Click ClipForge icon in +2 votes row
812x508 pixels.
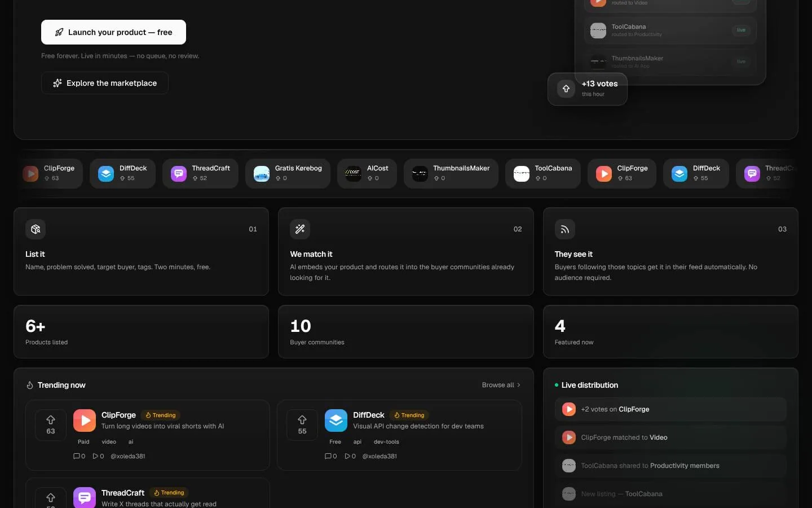point(569,409)
